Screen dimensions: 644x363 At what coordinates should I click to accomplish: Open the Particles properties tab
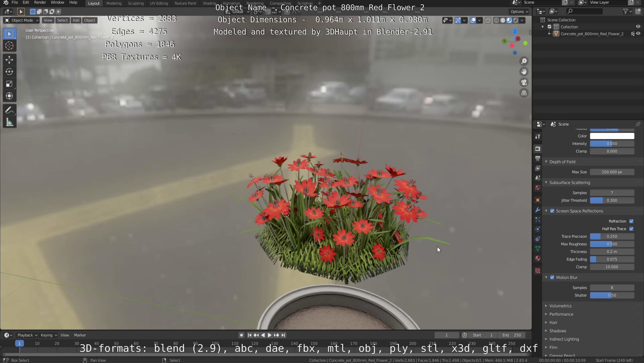pyautogui.click(x=538, y=220)
